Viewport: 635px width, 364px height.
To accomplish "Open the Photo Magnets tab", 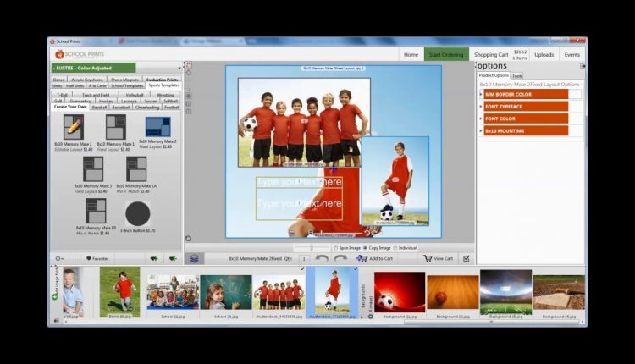I will 124,80.
